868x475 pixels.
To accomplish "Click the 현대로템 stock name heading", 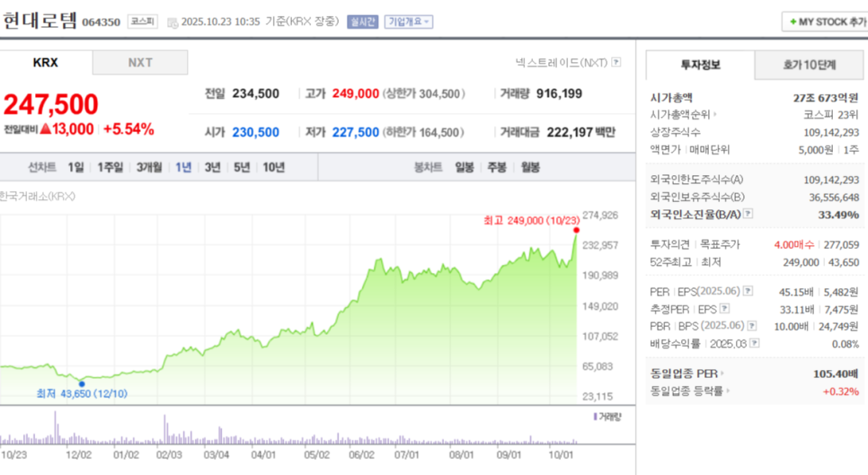I will [40, 21].
